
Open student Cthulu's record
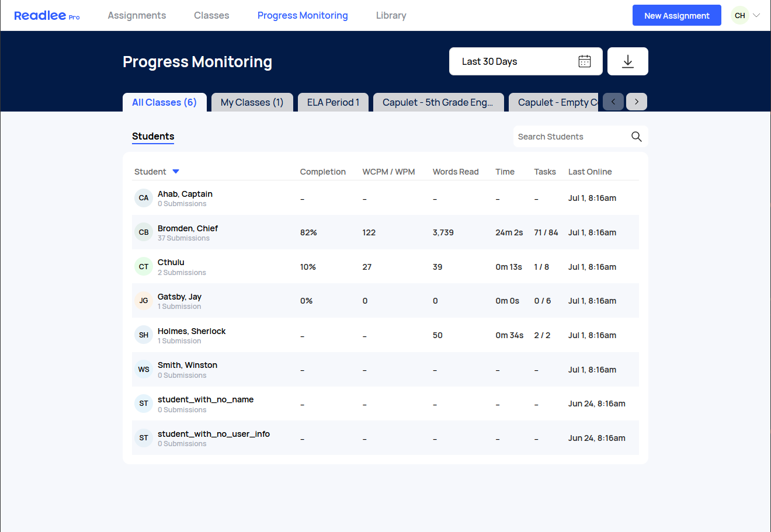(171, 262)
